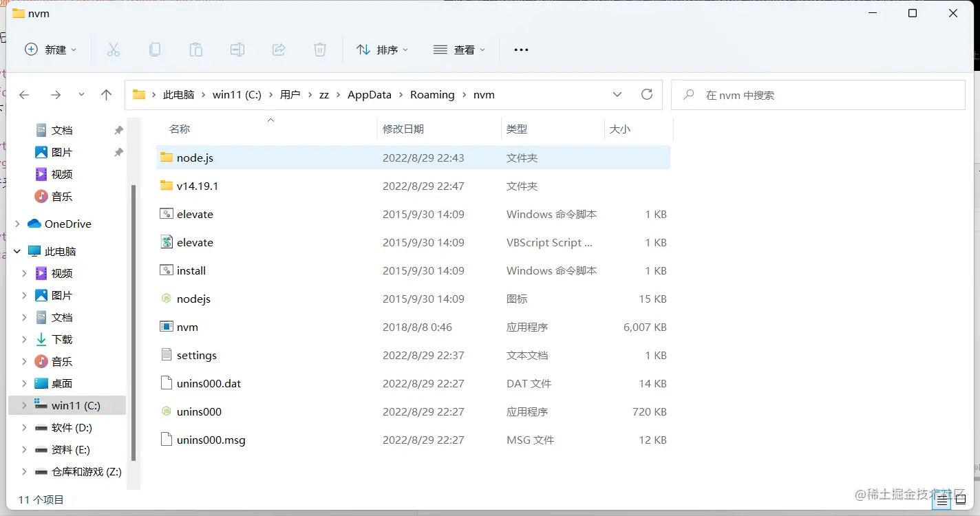Select the unins000 application icon
This screenshot has width=980, height=516.
[166, 411]
